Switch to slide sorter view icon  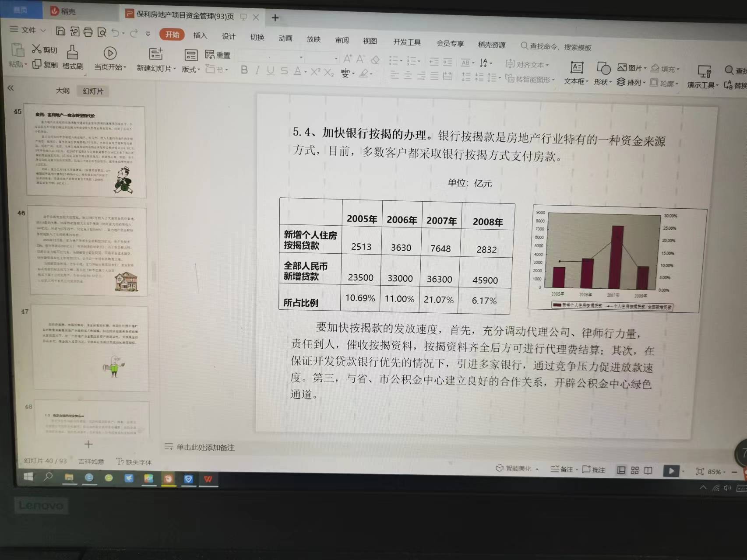coord(634,470)
